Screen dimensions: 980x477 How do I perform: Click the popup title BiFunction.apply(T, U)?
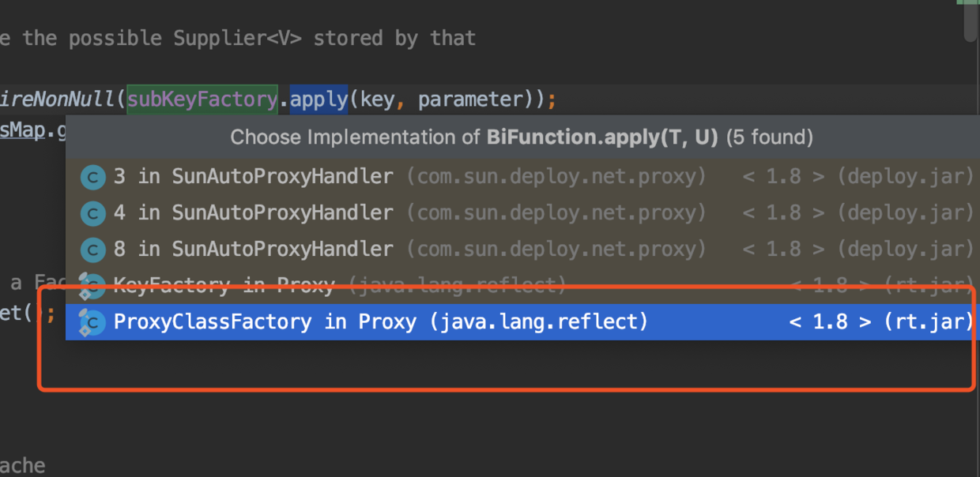click(602, 137)
